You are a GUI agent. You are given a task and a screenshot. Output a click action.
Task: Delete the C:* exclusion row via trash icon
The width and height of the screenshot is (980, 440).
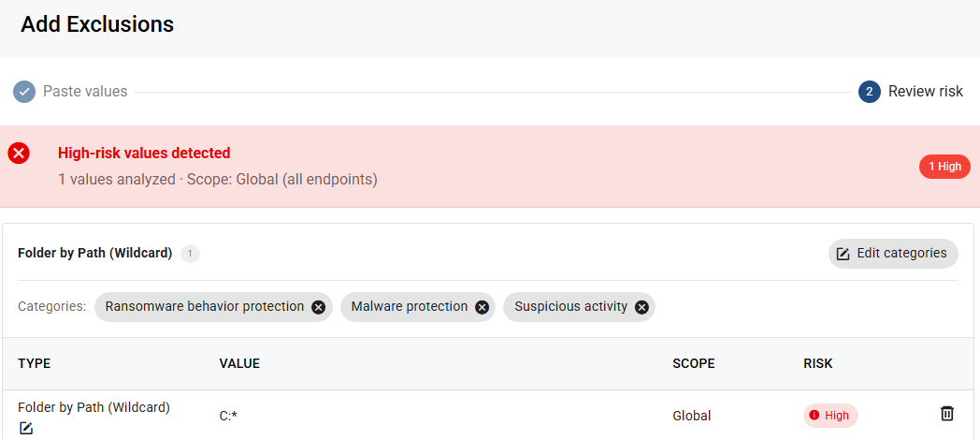(x=947, y=414)
